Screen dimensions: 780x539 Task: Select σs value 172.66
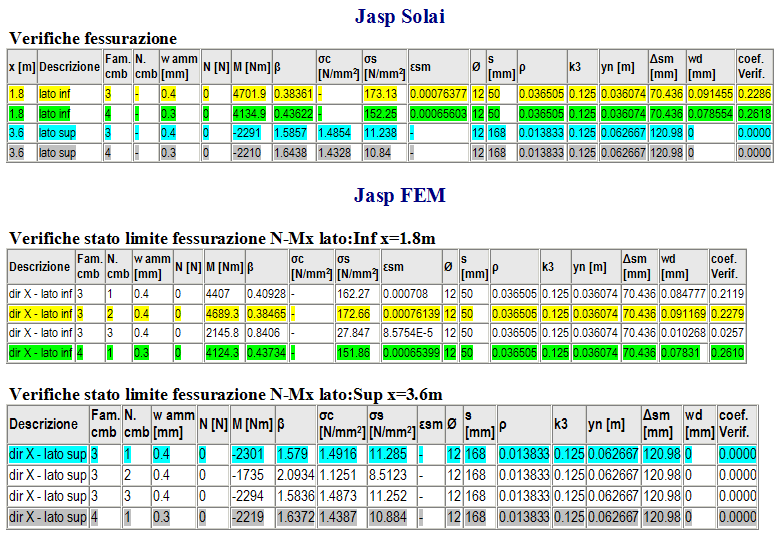353,314
